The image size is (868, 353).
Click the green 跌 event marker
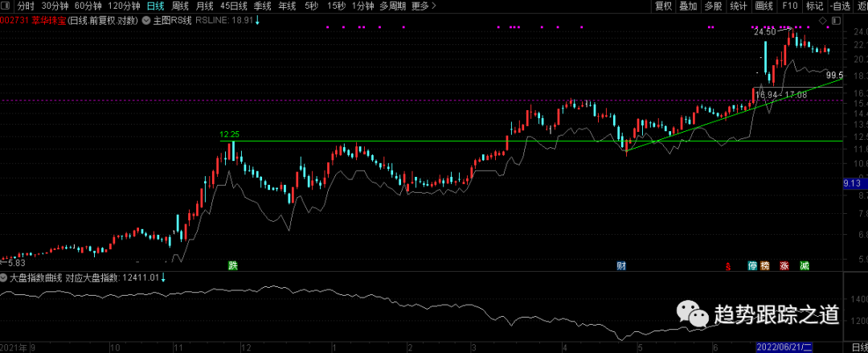point(232,265)
